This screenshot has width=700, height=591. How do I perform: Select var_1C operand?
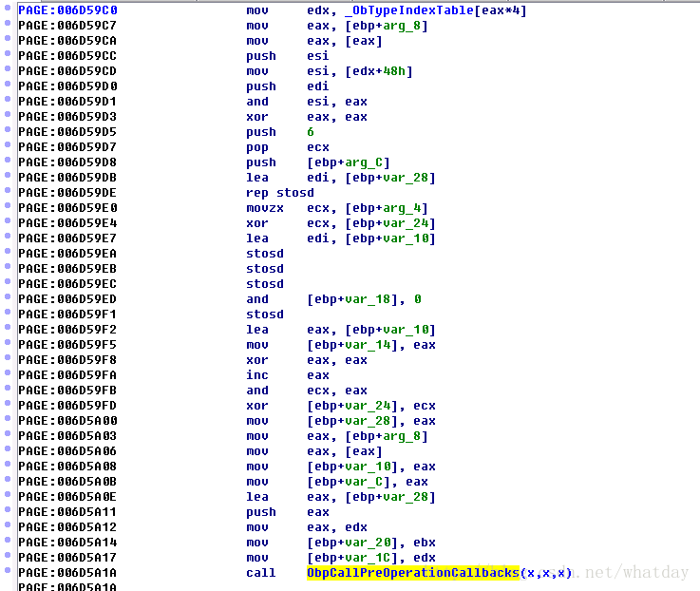368,558
